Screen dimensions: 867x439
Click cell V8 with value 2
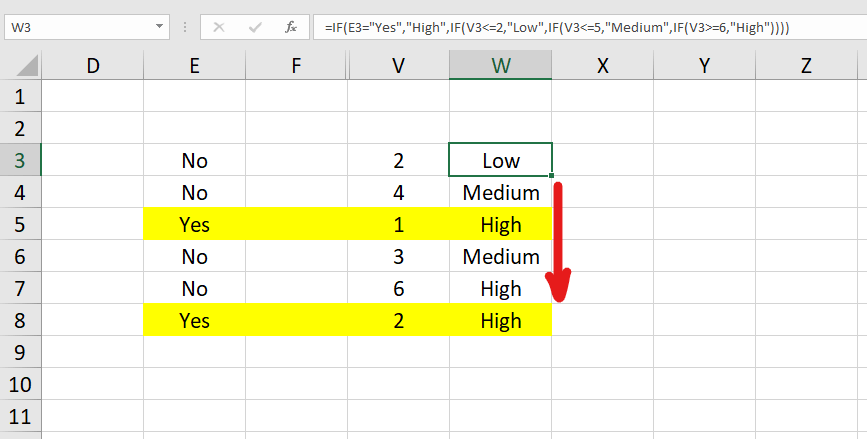(x=398, y=320)
